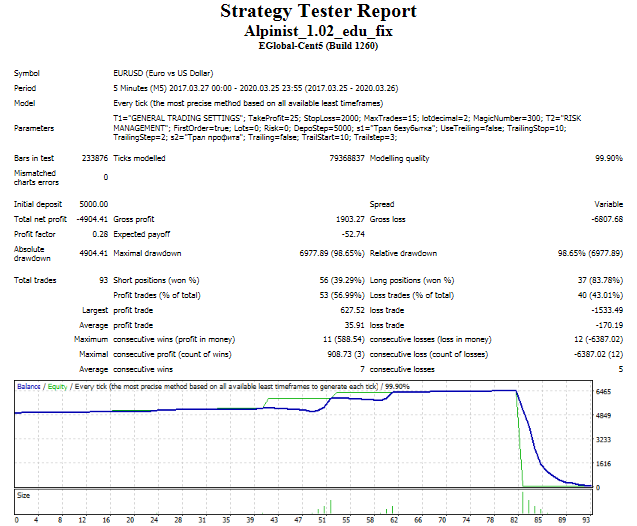
Task: Click the Ticks modelled value 79368837
Action: pos(347,158)
